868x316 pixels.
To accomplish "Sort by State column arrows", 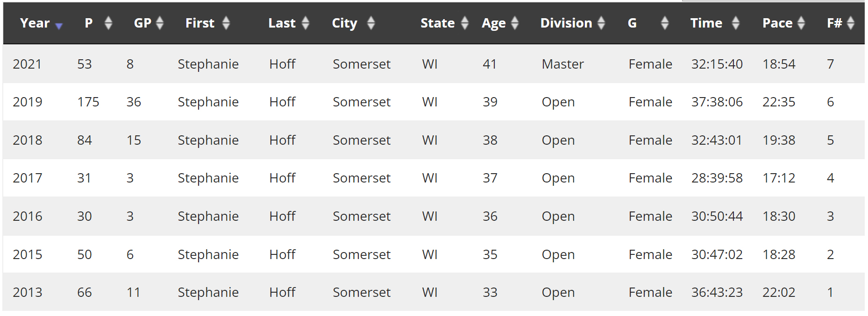I will point(465,23).
